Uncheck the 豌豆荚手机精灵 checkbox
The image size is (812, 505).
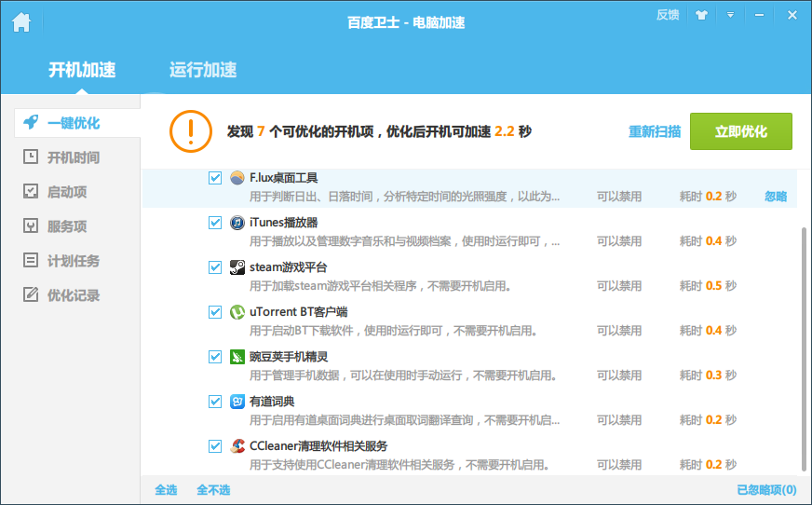[x=215, y=357]
